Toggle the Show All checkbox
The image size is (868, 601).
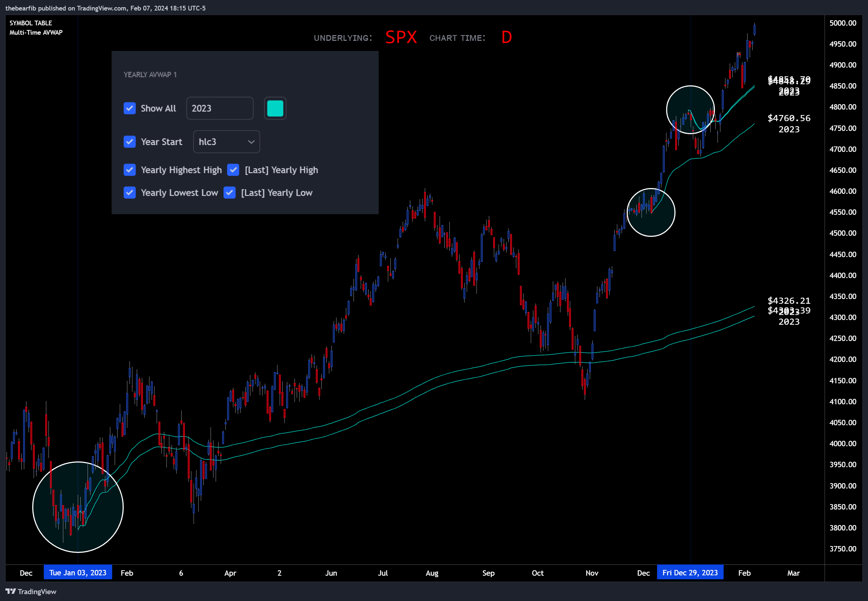point(130,108)
